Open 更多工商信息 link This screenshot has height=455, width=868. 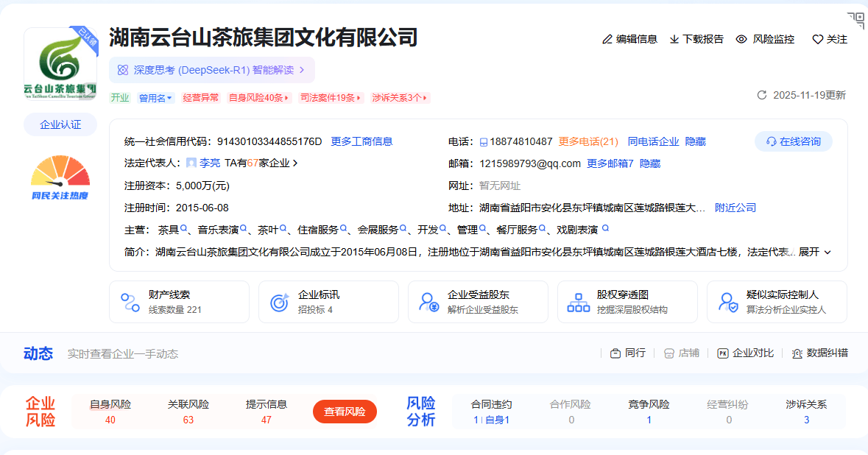(361, 141)
